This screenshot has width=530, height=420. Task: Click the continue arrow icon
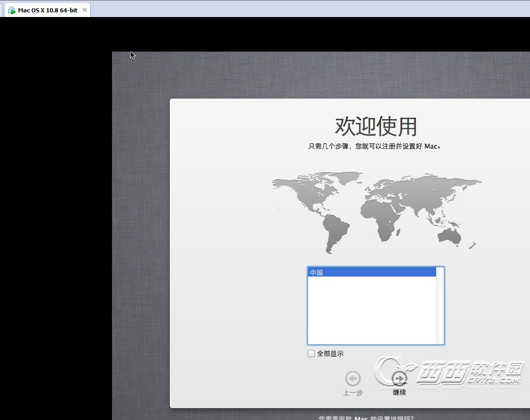pyautogui.click(x=399, y=379)
